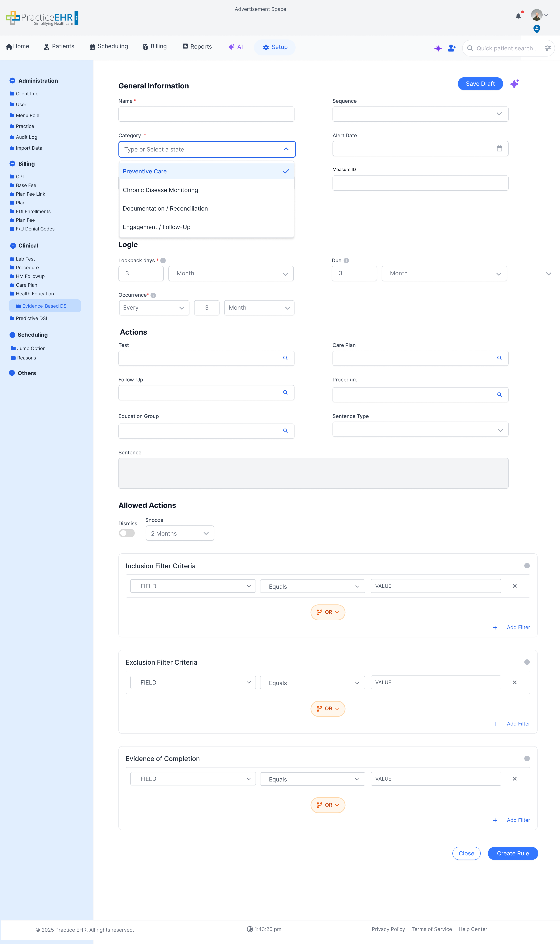Click the Lookback days info icon

click(163, 260)
